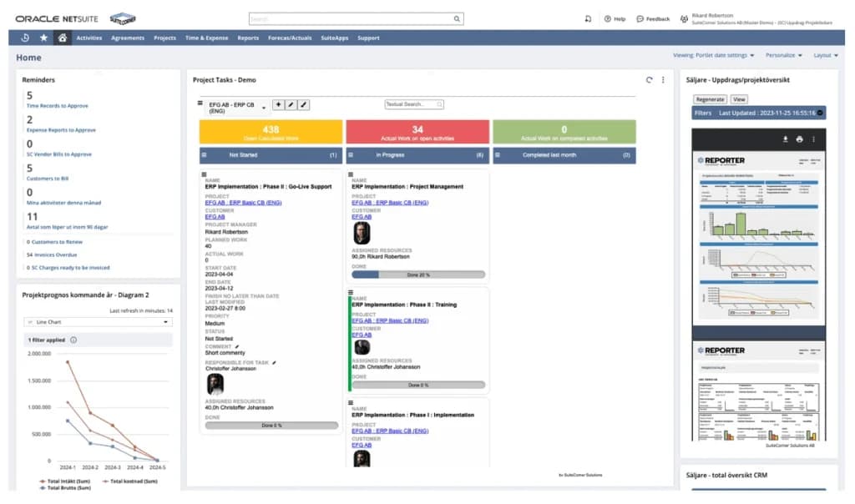The width and height of the screenshot is (855, 504).
Task: Click the Help question mark icon
Action: pos(608,18)
